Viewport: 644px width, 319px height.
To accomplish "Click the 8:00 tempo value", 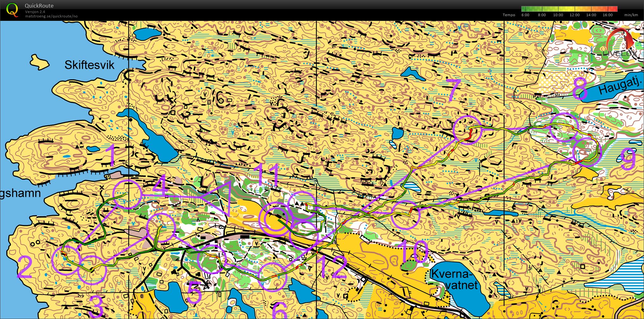I will (x=542, y=15).
